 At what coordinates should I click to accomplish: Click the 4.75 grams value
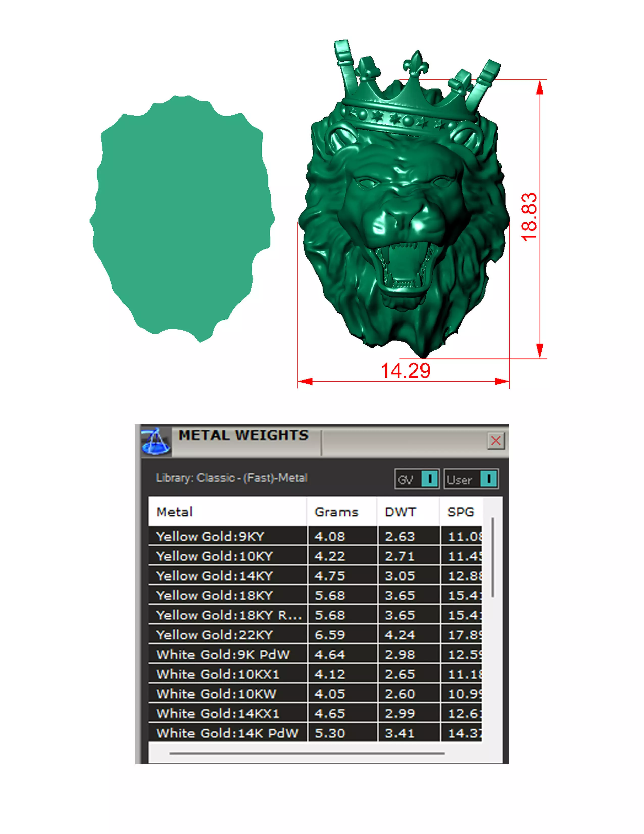330,576
